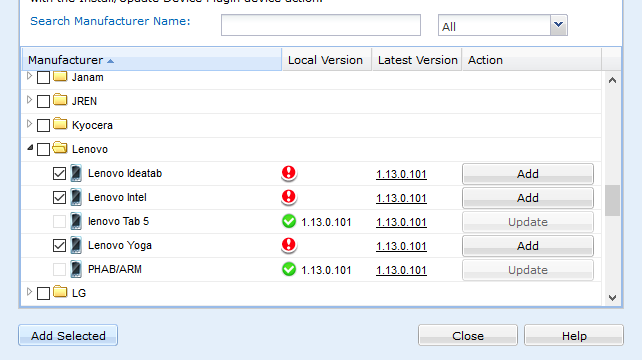The height and width of the screenshot is (360, 642).
Task: Sort by Manufacturer column header
Action: click(x=151, y=60)
